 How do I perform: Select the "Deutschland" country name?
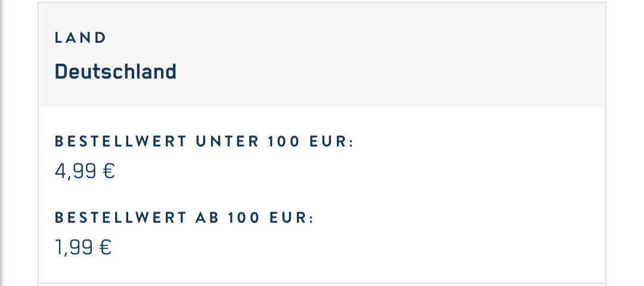[115, 72]
